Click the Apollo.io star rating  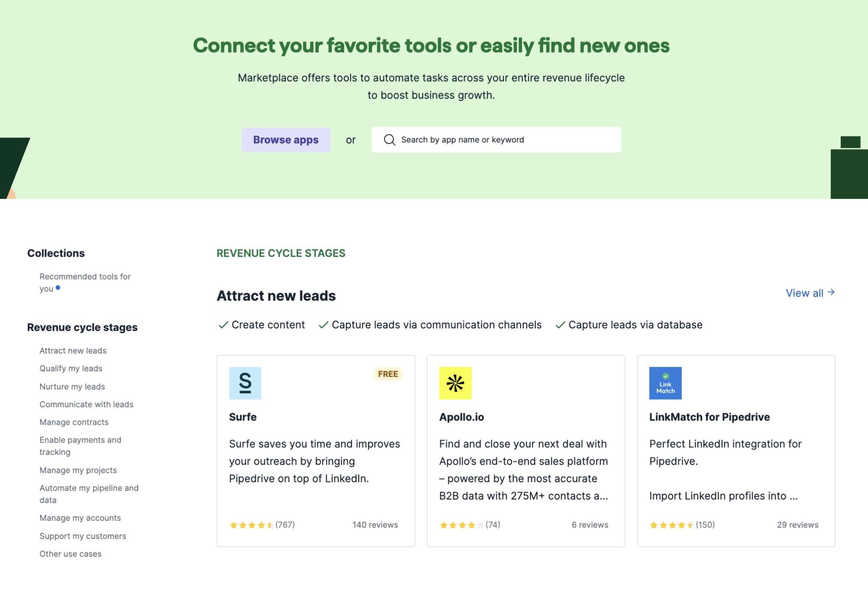click(x=461, y=525)
